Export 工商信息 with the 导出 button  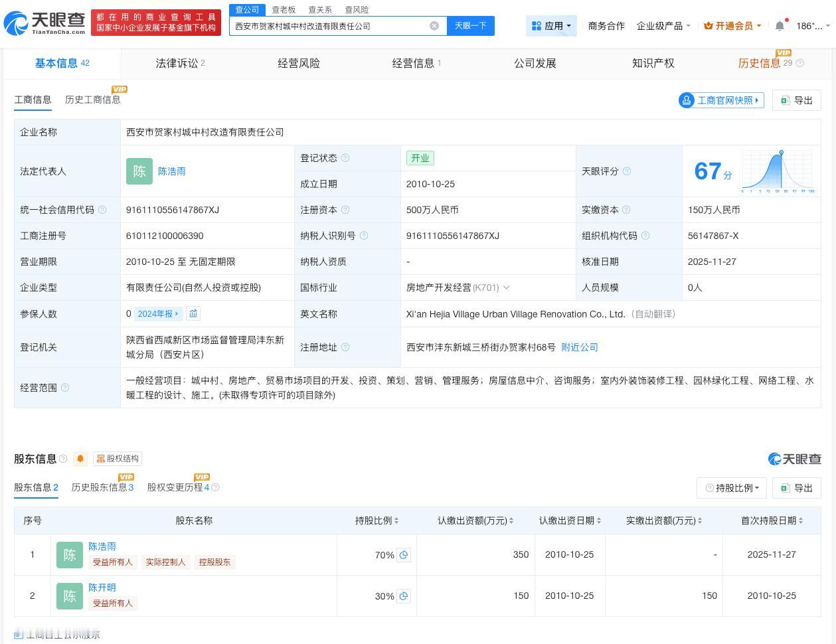pyautogui.click(x=797, y=100)
